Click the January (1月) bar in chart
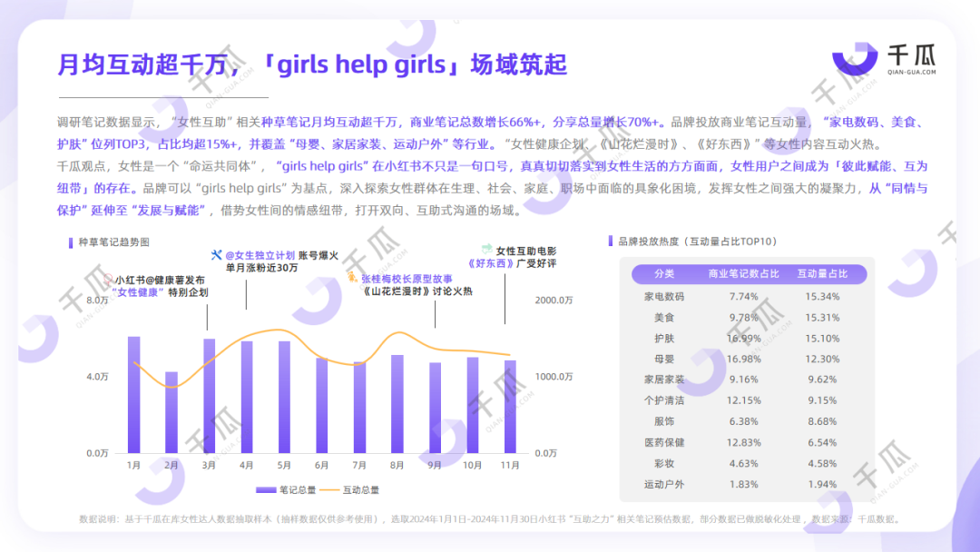The width and height of the screenshot is (980, 552). (133, 395)
